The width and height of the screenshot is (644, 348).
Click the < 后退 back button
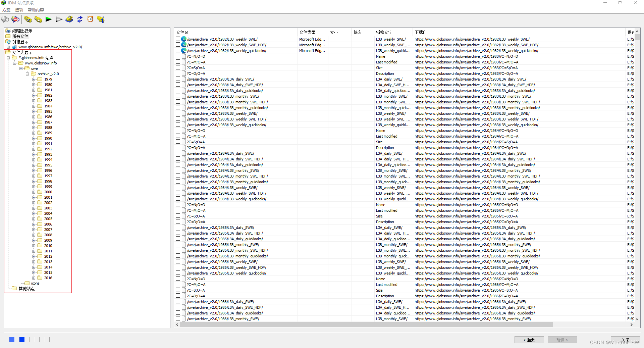coord(529,340)
